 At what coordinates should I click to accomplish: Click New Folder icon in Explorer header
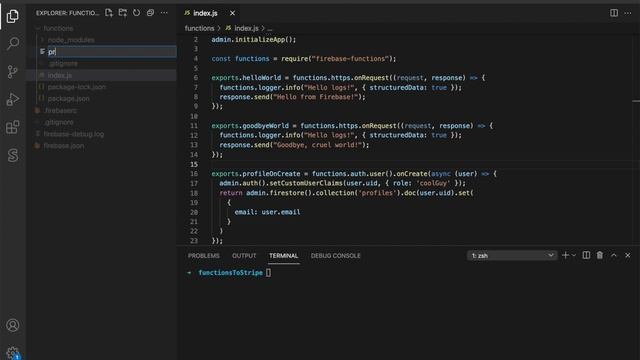click(x=122, y=13)
